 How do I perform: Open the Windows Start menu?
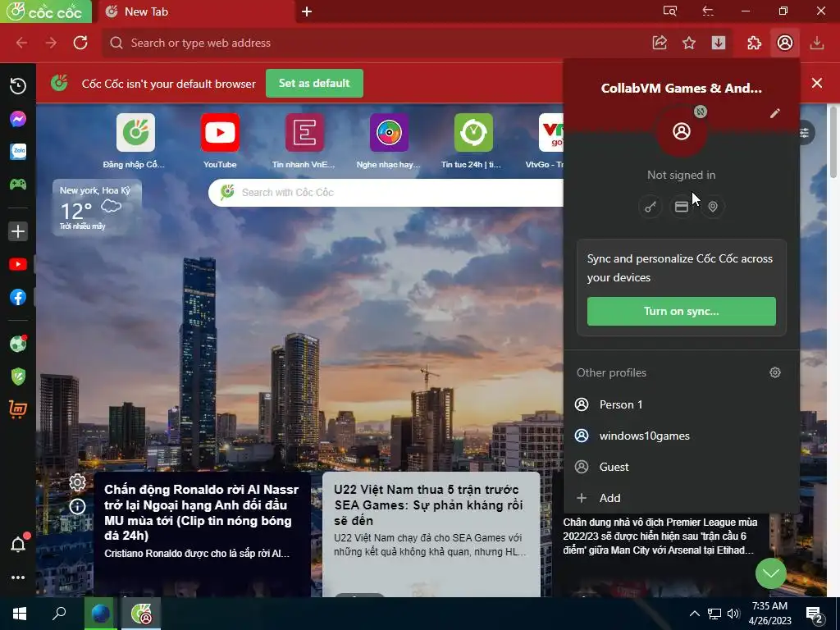[20, 614]
